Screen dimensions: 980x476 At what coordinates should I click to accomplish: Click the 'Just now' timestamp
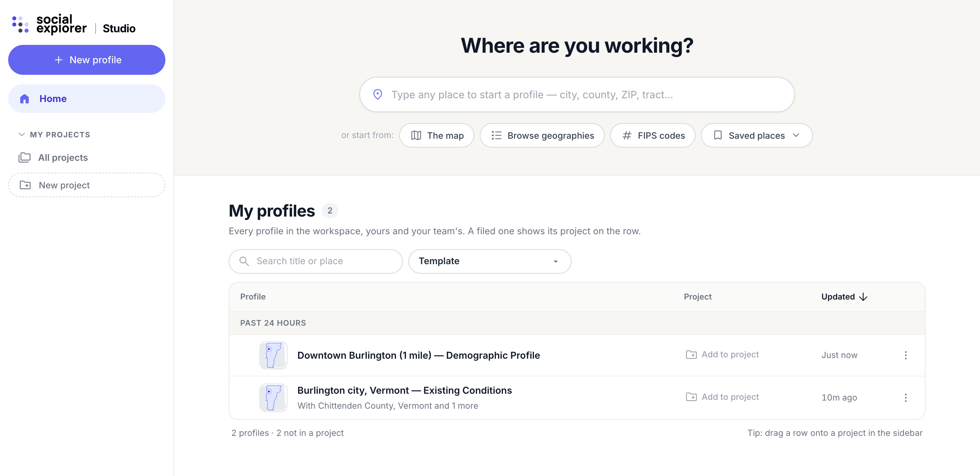(x=839, y=355)
